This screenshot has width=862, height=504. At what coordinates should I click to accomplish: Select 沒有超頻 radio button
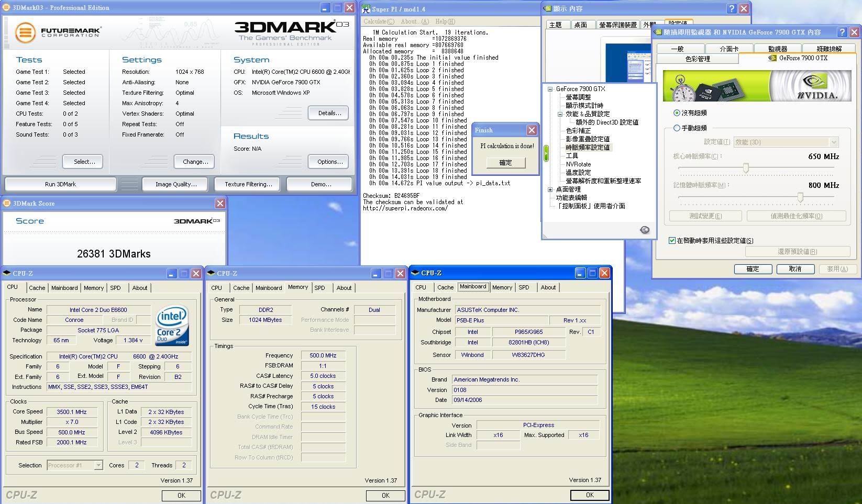(677, 113)
